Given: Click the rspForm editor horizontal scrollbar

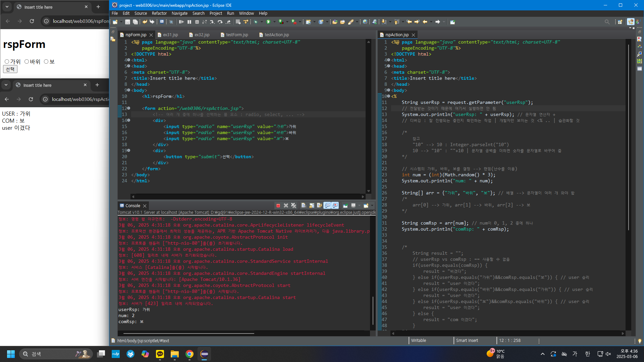Looking at the screenshot, I should pos(248,196).
